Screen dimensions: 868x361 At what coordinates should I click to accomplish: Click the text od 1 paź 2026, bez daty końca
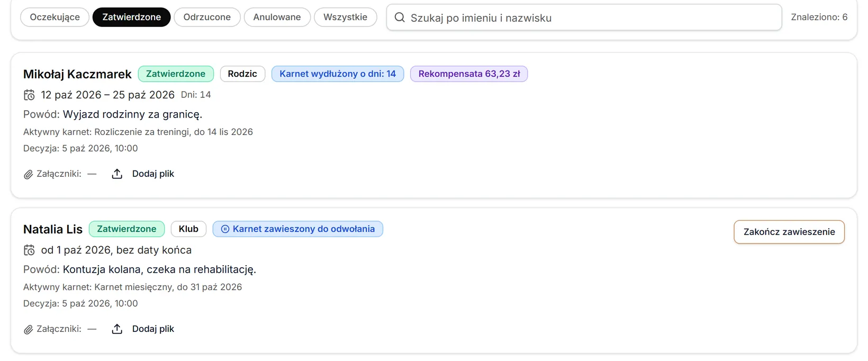pyautogui.click(x=116, y=250)
